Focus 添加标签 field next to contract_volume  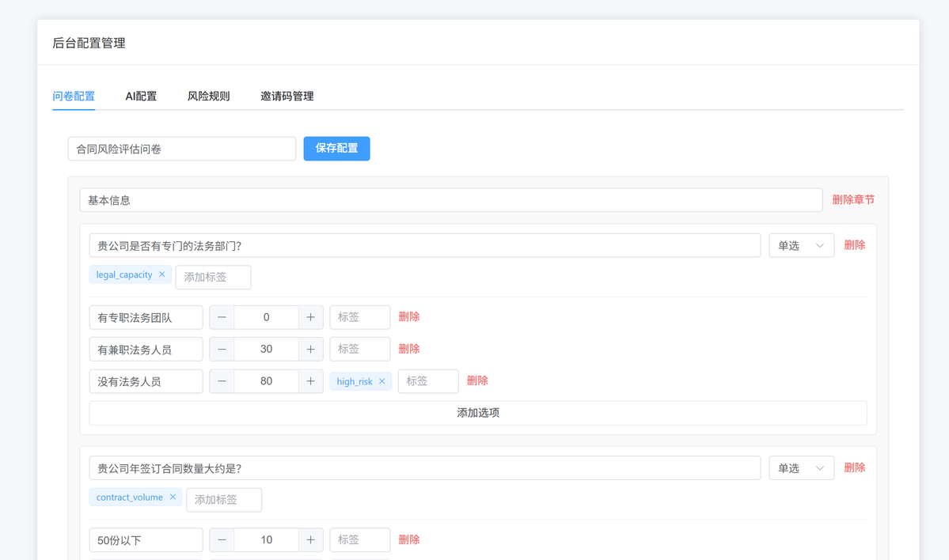(x=224, y=500)
